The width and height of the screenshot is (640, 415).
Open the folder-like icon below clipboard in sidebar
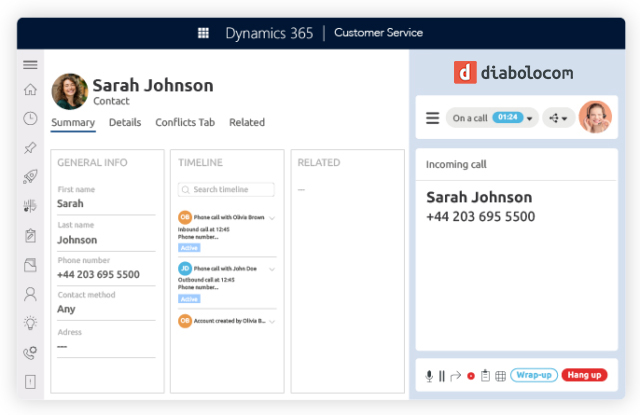30,265
